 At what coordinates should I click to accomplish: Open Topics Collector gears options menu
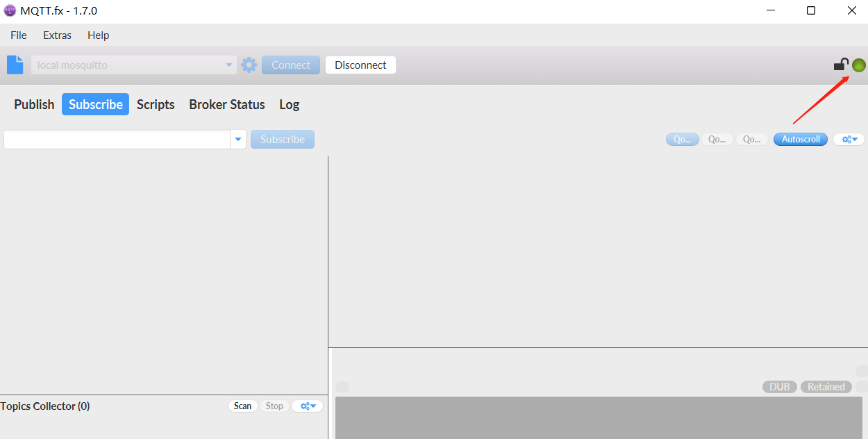(x=307, y=406)
